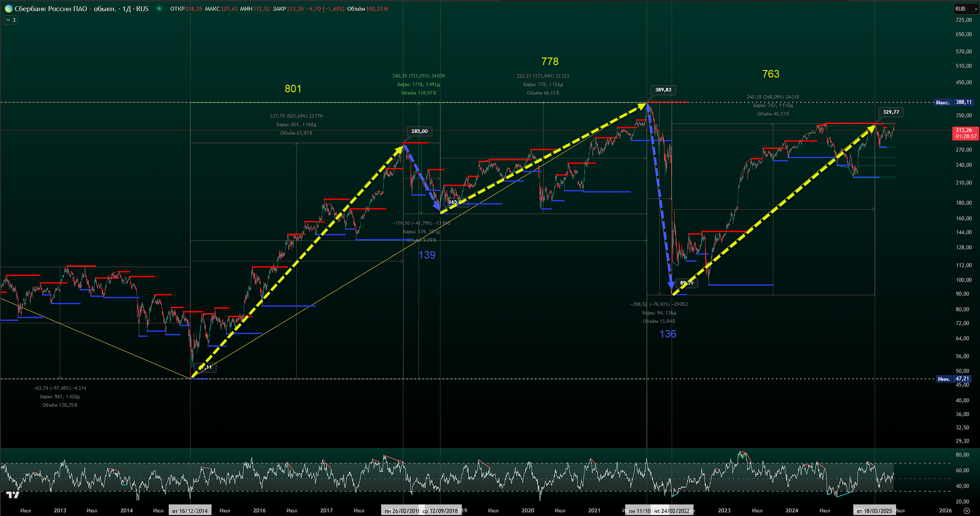Click the measurement text 237,79 (503,69%) 23 779
This screenshot has height=516, width=980.
coord(296,116)
